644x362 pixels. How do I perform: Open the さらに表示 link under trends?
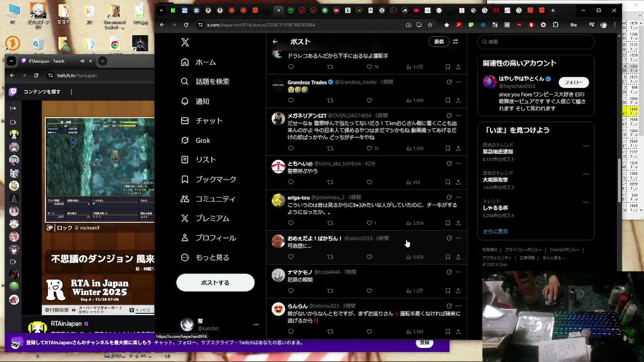pyautogui.click(x=496, y=232)
